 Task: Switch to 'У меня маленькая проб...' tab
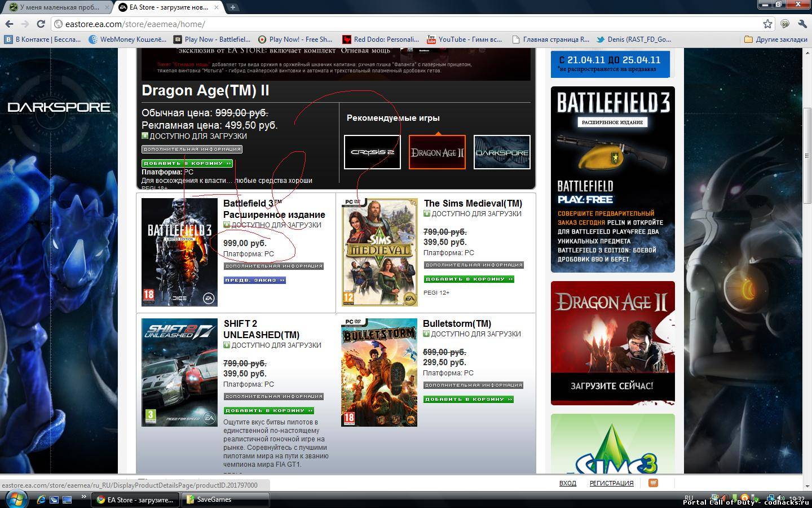pos(59,7)
